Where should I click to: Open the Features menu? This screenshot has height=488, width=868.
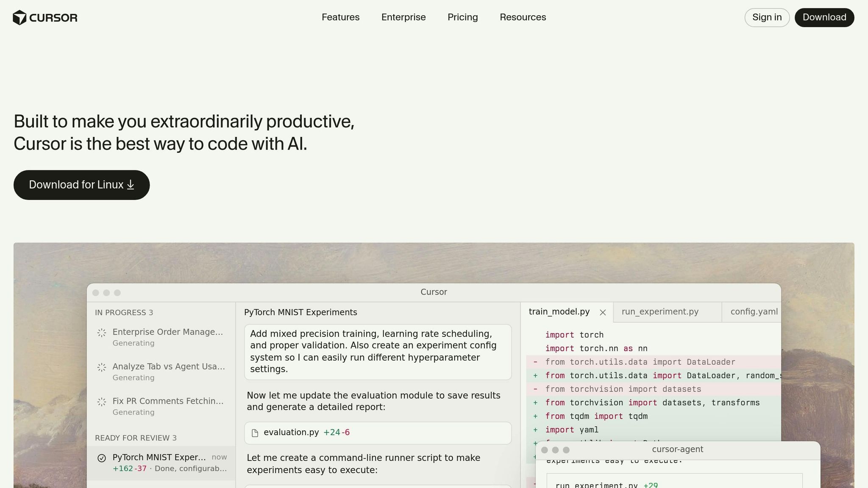click(340, 17)
